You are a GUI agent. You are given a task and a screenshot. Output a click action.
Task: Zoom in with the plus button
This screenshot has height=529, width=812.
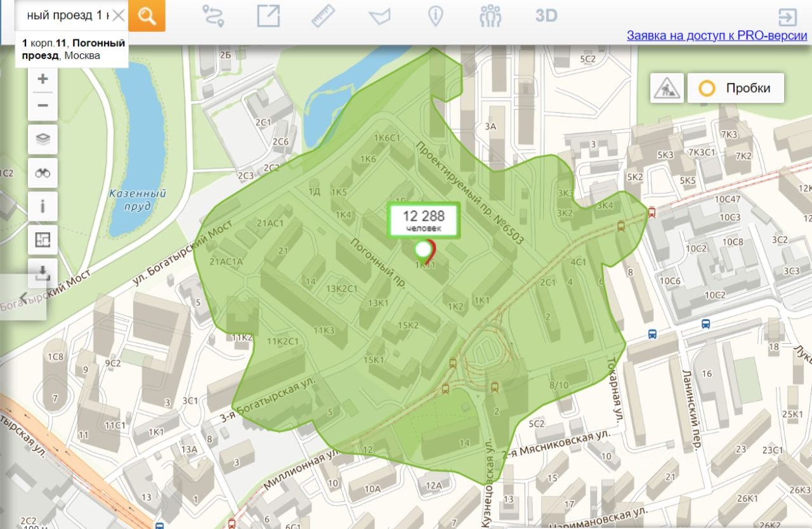(43, 79)
